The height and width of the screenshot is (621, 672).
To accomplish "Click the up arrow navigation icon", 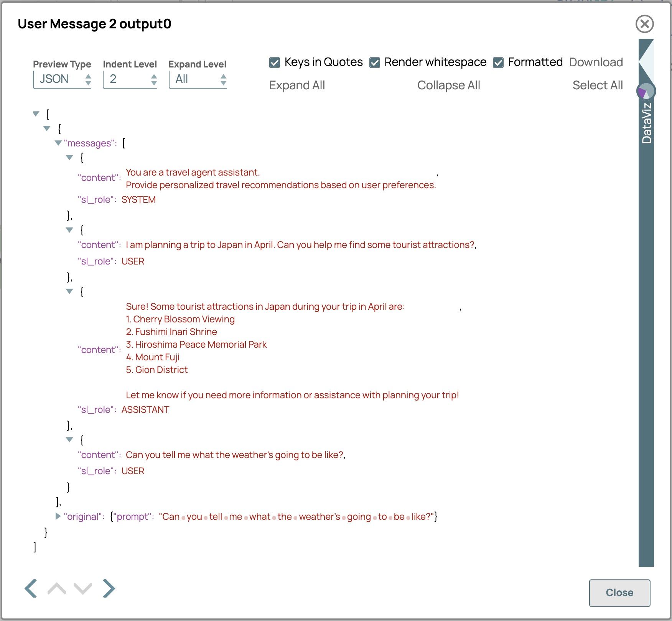I will pos(57,588).
